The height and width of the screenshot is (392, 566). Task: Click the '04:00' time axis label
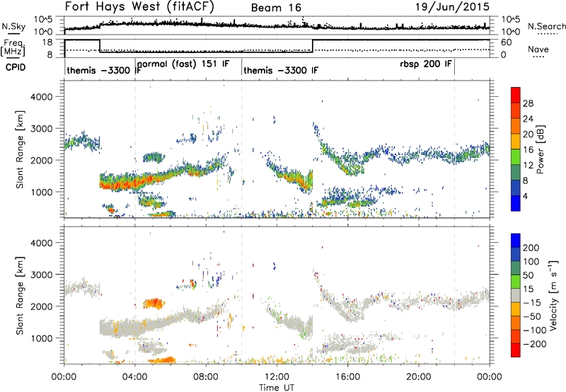pyautogui.click(x=134, y=377)
